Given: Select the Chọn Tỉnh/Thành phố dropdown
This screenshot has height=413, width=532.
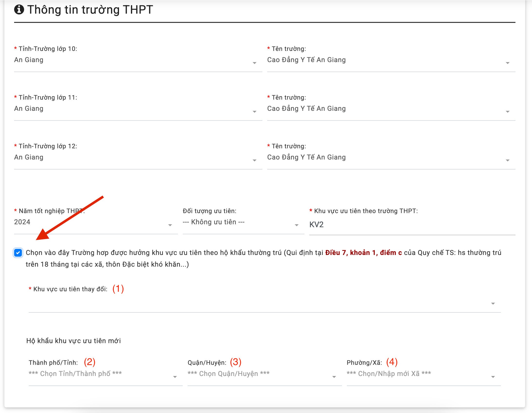Looking at the screenshot, I should click(x=105, y=374).
